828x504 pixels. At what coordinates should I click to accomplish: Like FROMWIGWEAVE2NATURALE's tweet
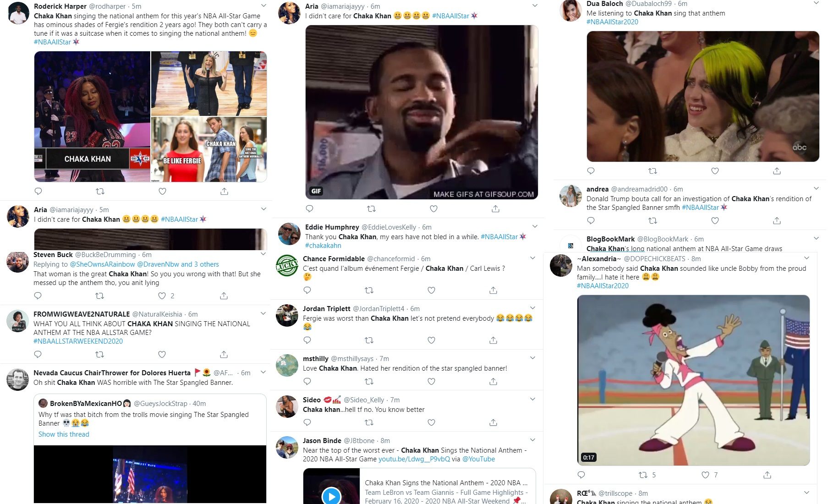tap(162, 354)
